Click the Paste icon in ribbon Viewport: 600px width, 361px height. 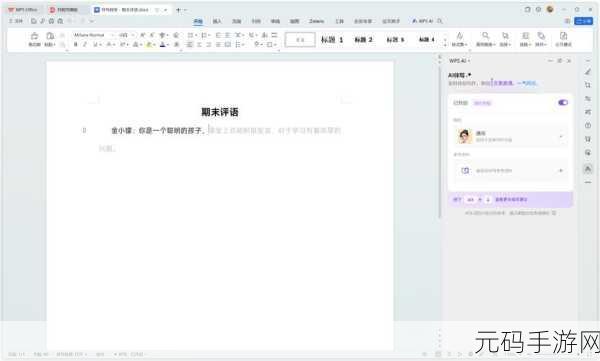click(50, 36)
